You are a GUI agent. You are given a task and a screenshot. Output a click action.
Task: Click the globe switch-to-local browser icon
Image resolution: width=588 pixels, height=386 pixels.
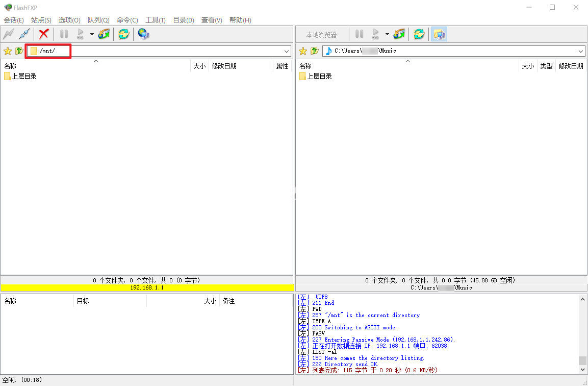[x=144, y=34]
